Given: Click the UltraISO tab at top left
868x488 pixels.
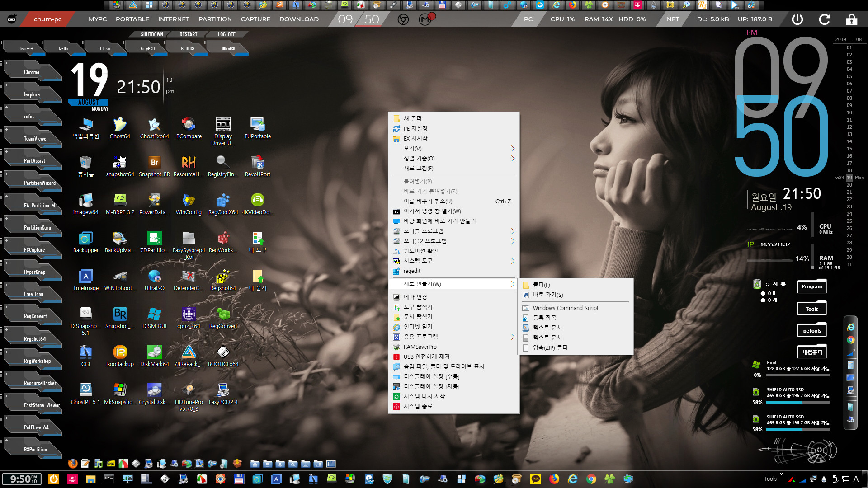Looking at the screenshot, I should [x=228, y=48].
